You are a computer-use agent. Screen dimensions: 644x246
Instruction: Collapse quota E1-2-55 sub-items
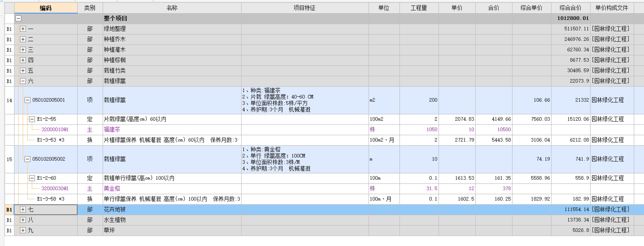[x=32, y=119]
